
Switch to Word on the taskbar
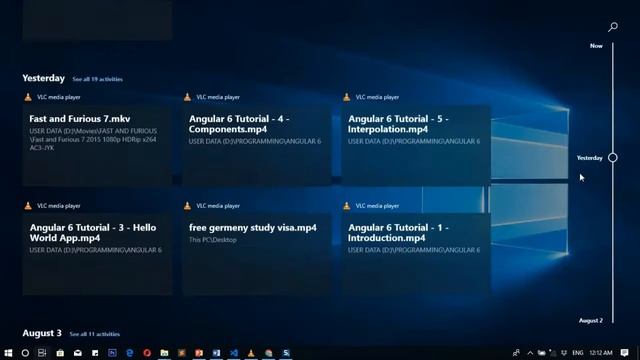point(216,353)
